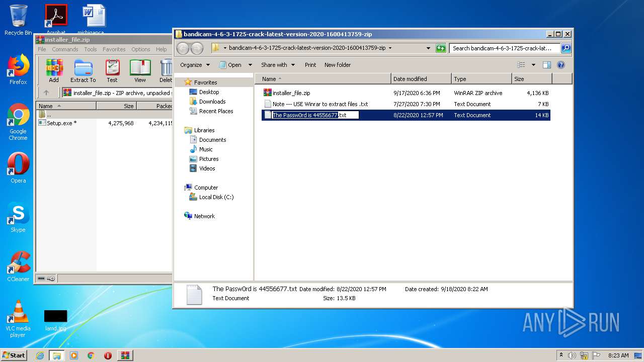Select Local Disk (C:) in navigation pane
This screenshot has height=362, width=644.
(x=211, y=197)
